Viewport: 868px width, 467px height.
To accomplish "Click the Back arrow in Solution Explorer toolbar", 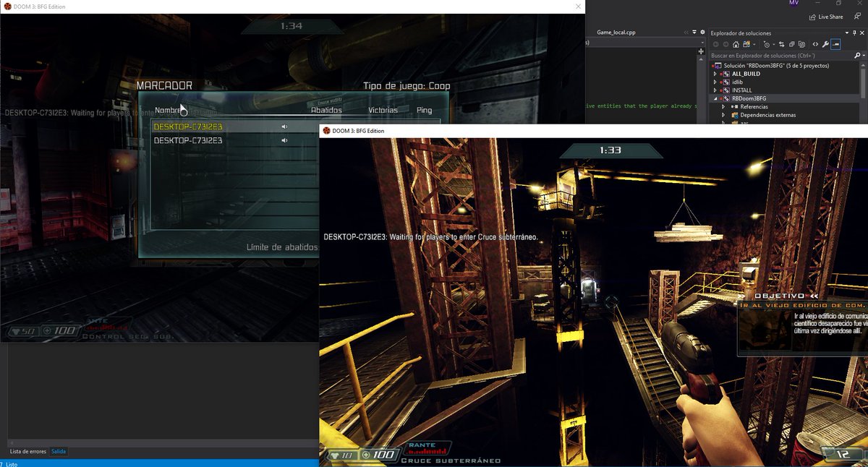I will click(x=715, y=44).
